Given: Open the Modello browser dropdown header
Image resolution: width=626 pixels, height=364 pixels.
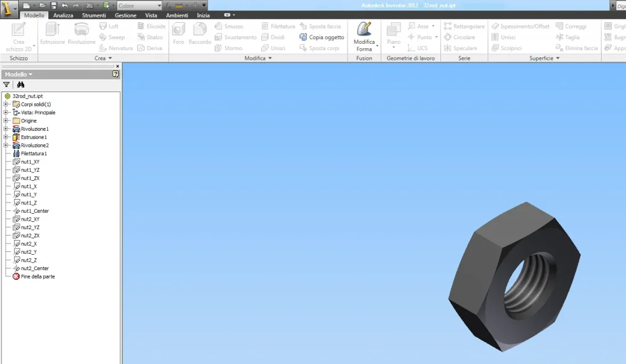Looking at the screenshot, I should (19, 75).
